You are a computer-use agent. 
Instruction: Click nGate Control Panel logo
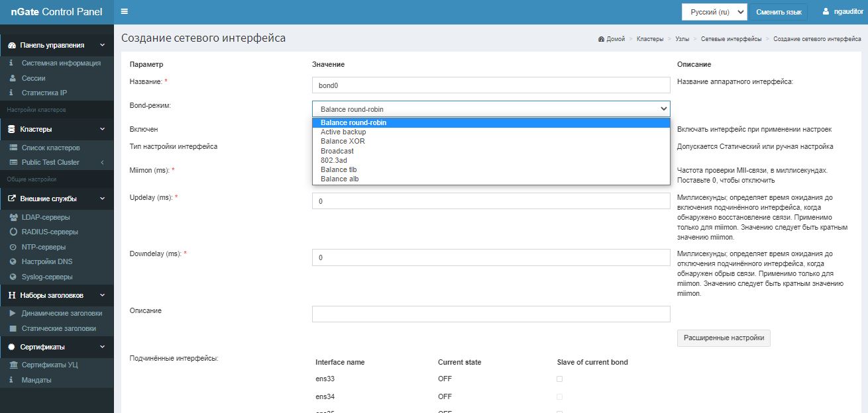(x=57, y=11)
